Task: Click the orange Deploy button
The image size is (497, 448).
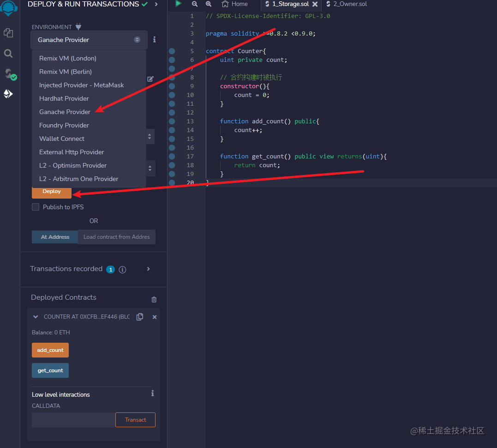Action: coord(52,192)
